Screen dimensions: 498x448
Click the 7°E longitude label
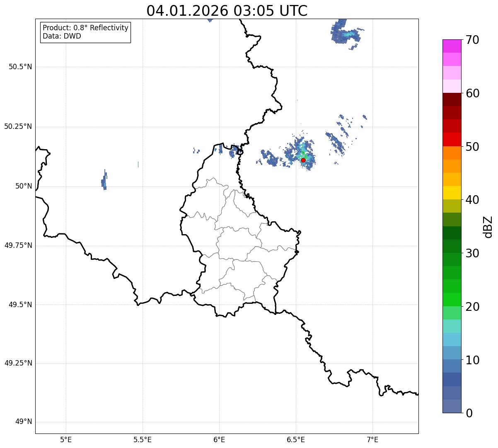372,439
